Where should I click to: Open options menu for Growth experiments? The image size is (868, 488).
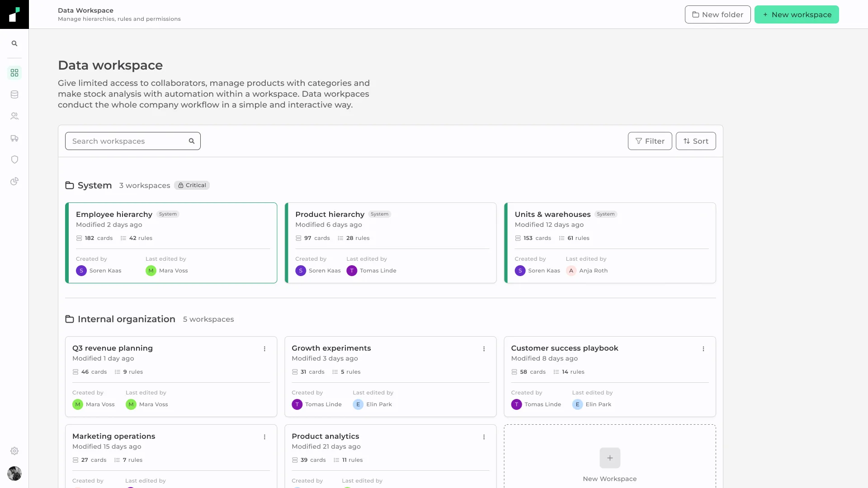point(484,349)
